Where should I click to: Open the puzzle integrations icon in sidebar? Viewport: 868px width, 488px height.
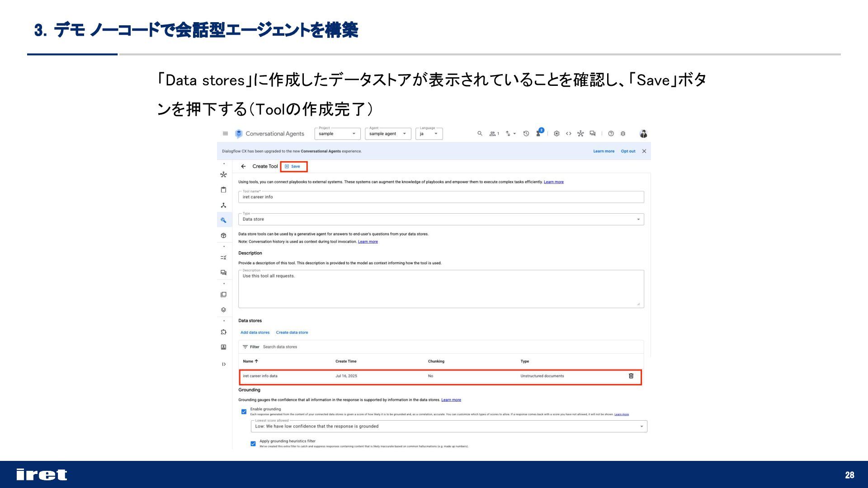(223, 332)
